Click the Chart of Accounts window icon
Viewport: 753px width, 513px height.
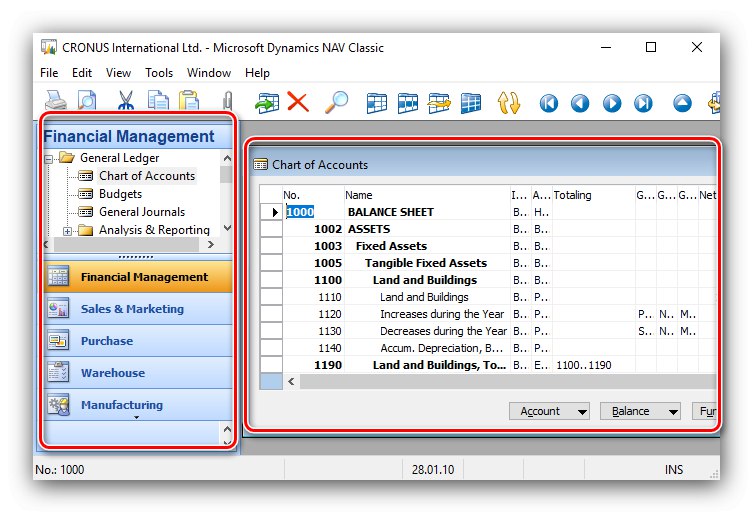coord(260,165)
